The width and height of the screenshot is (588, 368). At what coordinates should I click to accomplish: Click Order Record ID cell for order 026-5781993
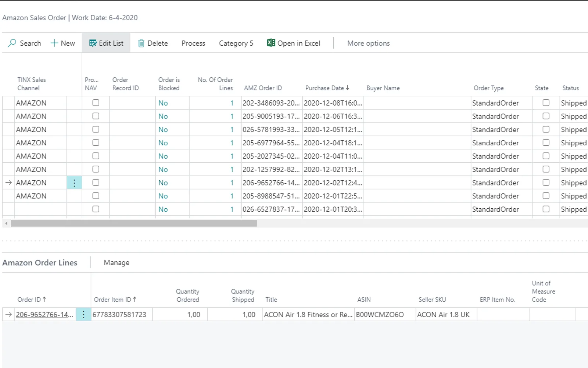[x=132, y=130]
